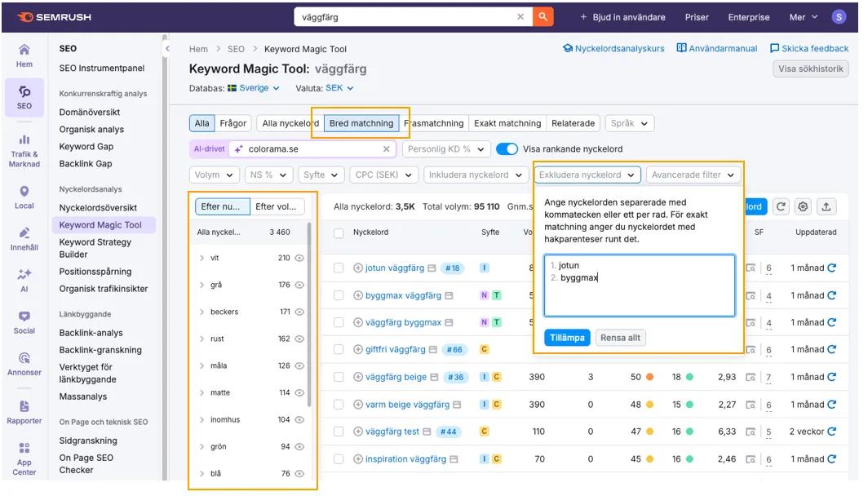Toggle eye visibility for beckers group
868x496 pixels.
point(299,312)
